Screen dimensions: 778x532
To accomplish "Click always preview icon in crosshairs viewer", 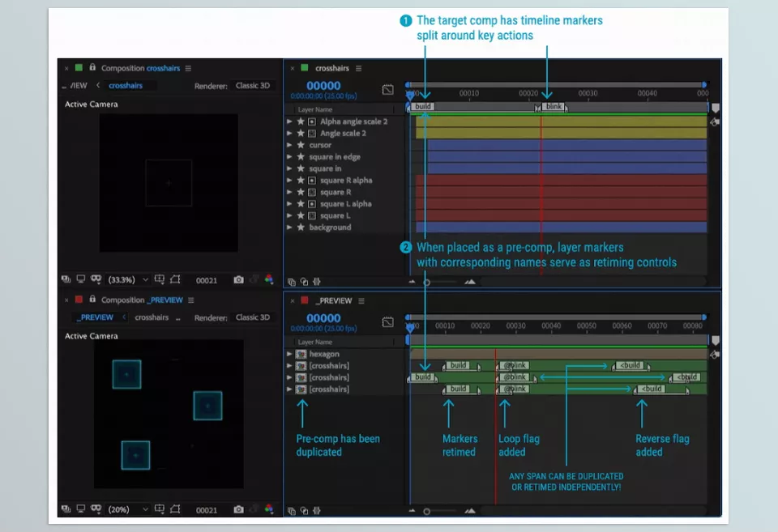I will (x=66, y=279).
